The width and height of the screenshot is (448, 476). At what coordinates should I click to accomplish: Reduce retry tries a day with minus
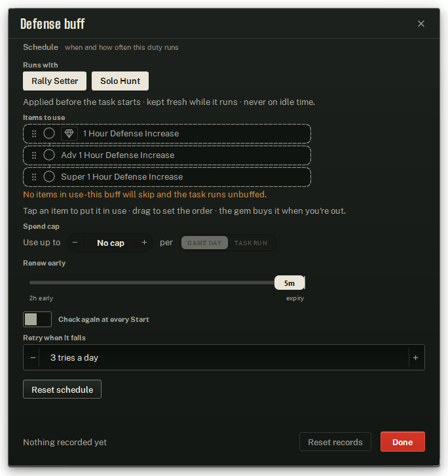[33, 357]
